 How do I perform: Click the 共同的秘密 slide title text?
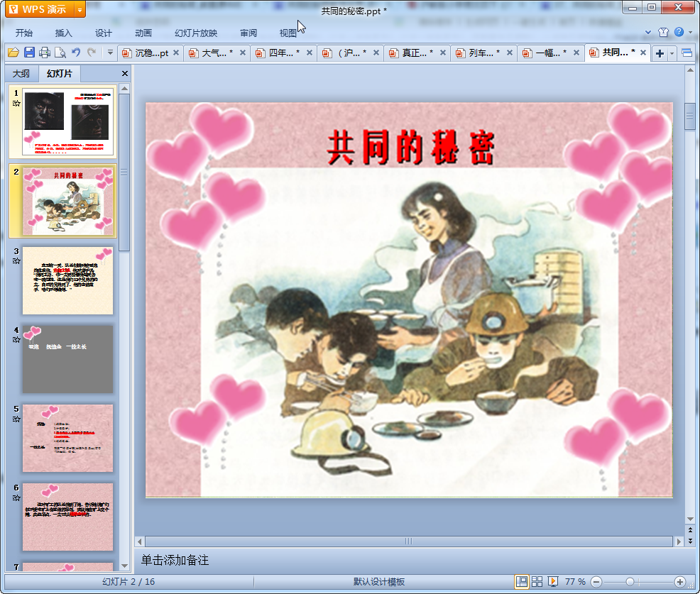pyautogui.click(x=410, y=148)
